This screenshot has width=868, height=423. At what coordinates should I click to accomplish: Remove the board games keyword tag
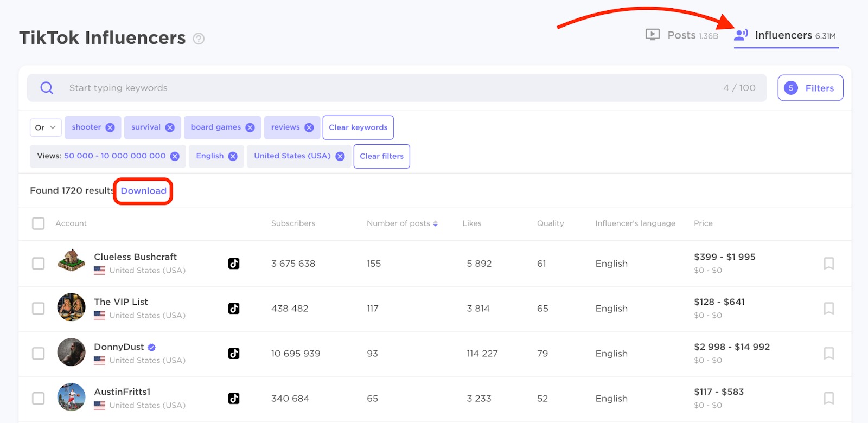(250, 127)
